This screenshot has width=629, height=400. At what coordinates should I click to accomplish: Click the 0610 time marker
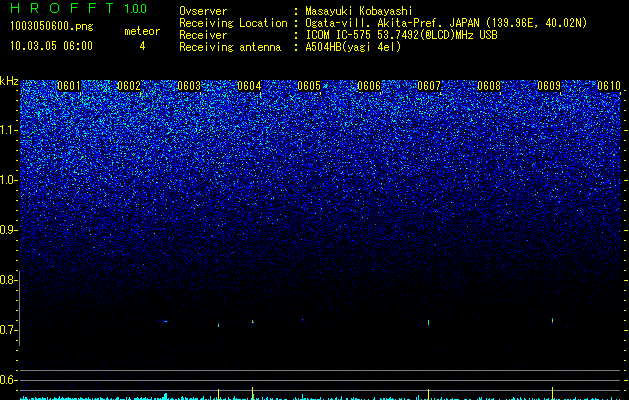pos(609,86)
